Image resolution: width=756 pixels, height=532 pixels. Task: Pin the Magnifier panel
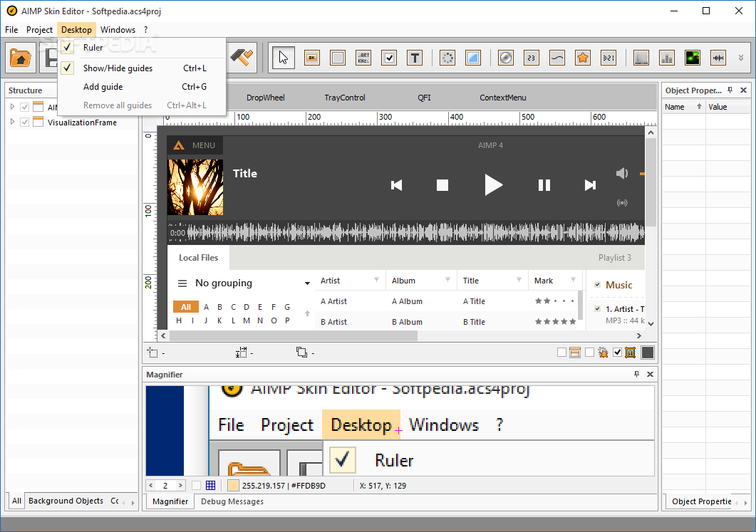tap(636, 374)
